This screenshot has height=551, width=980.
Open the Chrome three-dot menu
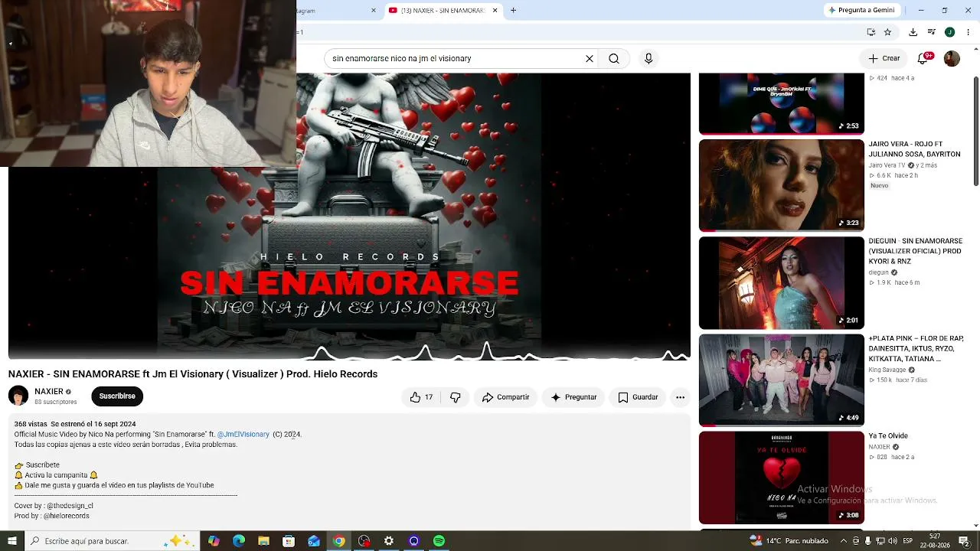pos(968,32)
